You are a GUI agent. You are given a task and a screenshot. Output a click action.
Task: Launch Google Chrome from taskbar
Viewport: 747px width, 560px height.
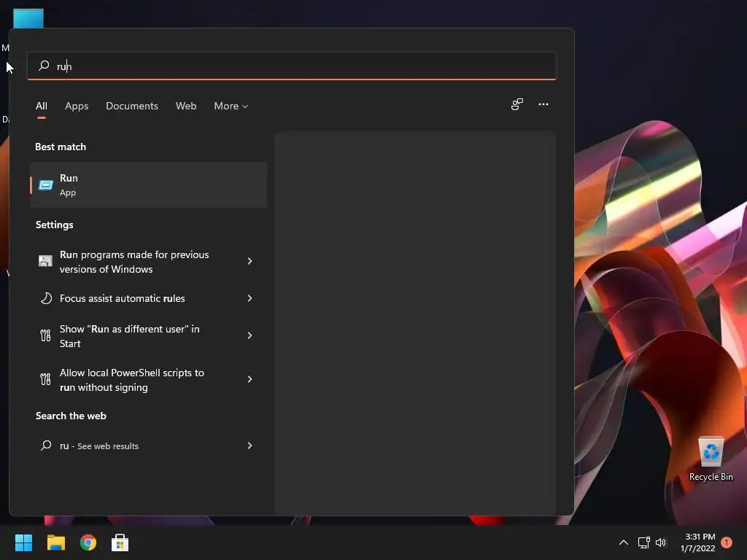point(88,542)
